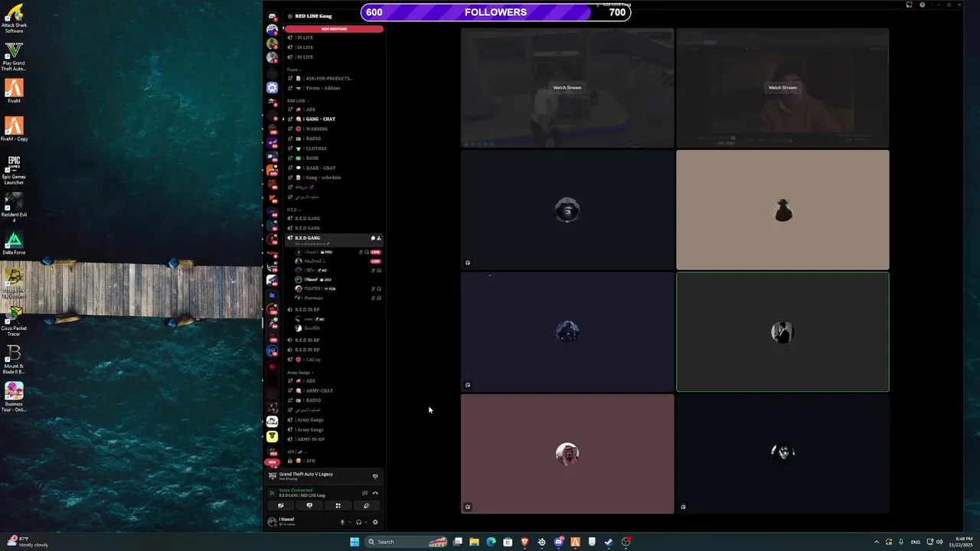The height and width of the screenshot is (551, 980).
Task: Open the DARK - CHAT channel
Action: 334,168
